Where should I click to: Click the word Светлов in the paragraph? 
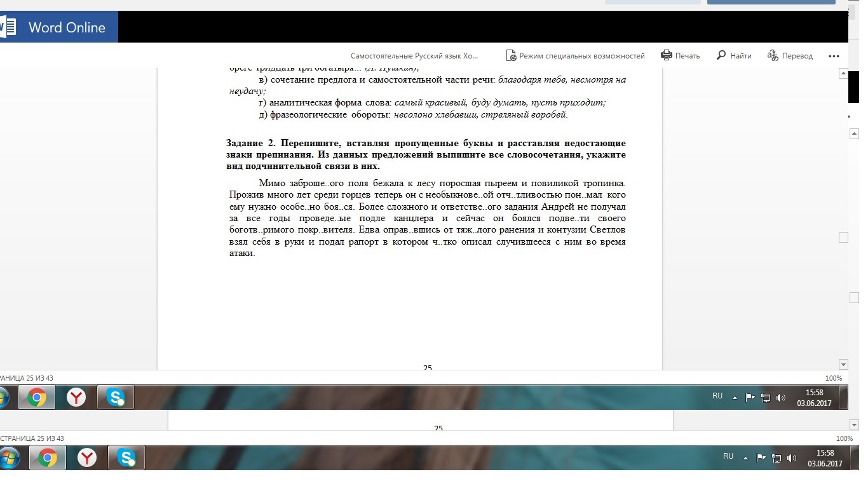click(x=607, y=229)
